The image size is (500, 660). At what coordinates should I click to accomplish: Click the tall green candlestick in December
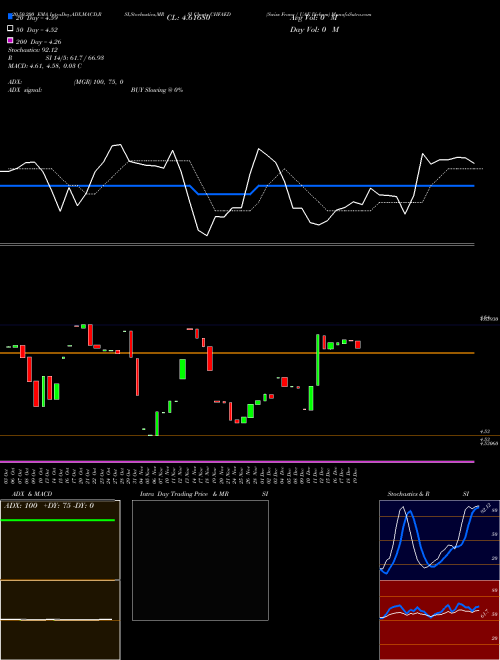318,360
